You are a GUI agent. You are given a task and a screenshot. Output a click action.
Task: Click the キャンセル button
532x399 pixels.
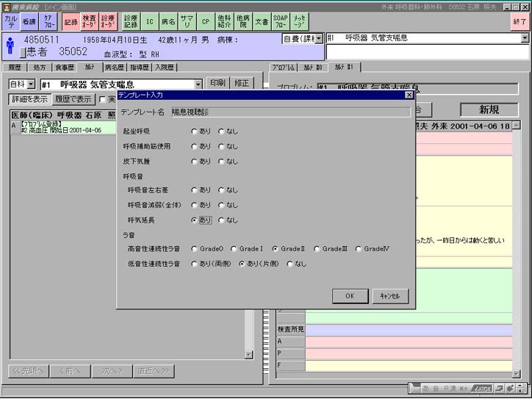(390, 296)
